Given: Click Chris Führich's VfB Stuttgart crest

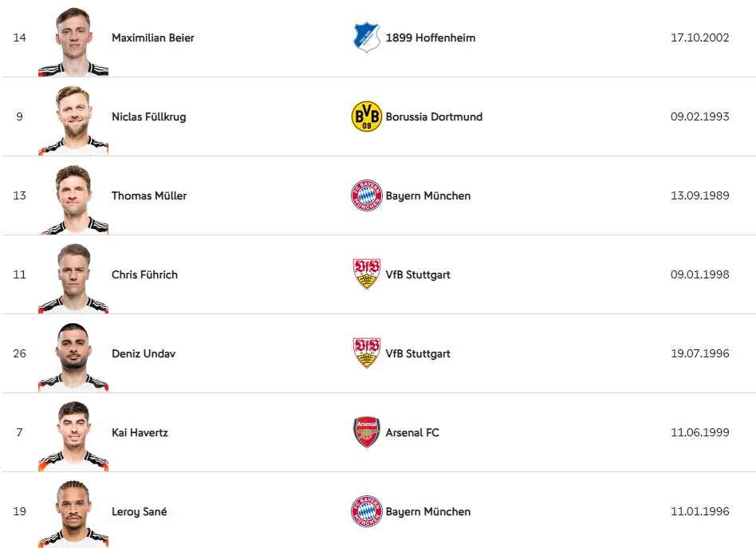Looking at the screenshot, I should pos(366,274).
